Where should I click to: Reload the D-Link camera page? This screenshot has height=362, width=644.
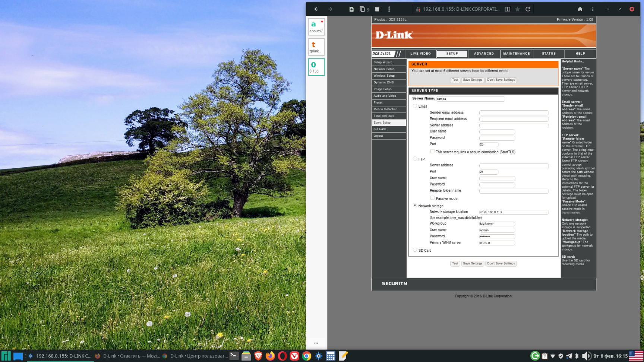528,9
